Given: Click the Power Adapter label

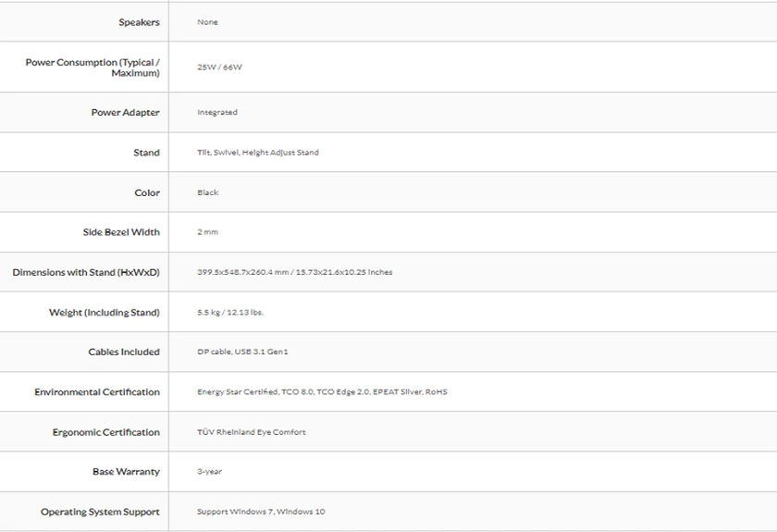Looking at the screenshot, I should point(126,113).
